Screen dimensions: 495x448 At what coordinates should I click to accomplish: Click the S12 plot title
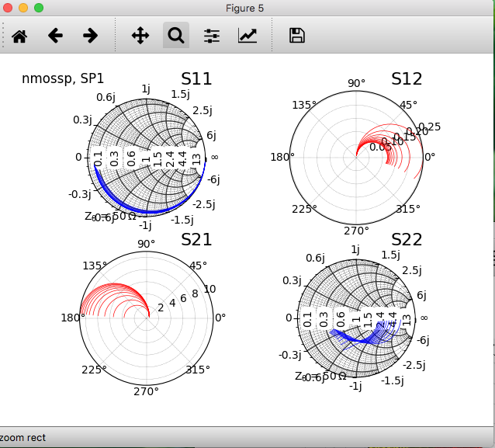click(407, 78)
